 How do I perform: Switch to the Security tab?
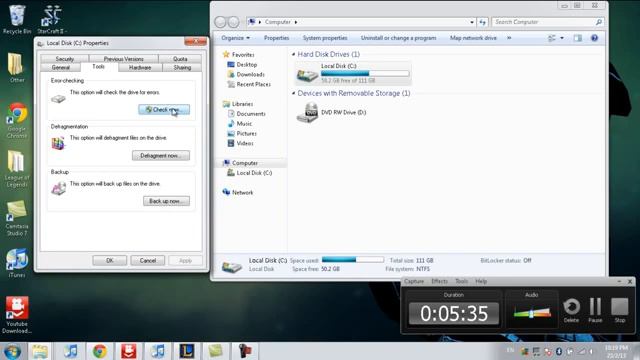click(x=64, y=59)
